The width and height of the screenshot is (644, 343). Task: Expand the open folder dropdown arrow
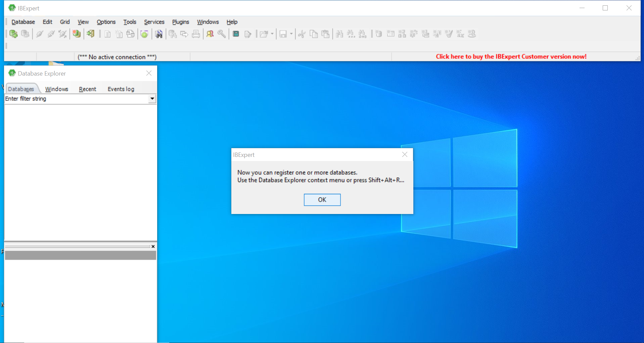coord(272,34)
